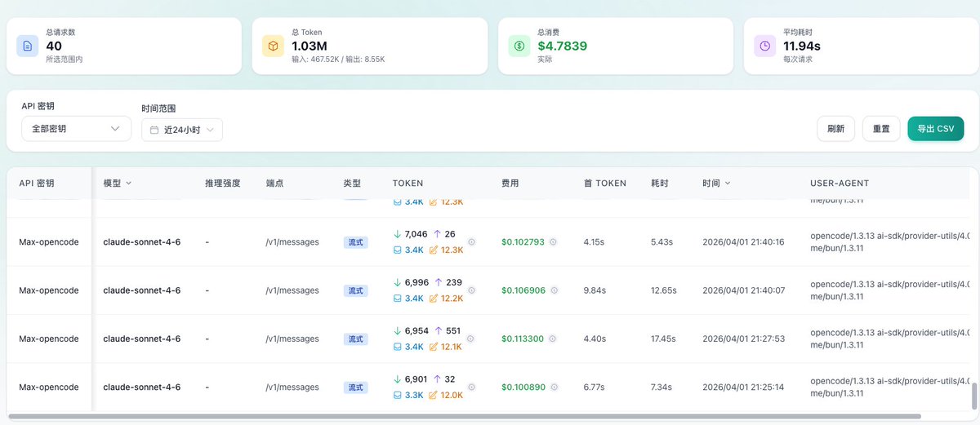Click Max-opencode in the 21:40:16 row

click(x=49, y=242)
